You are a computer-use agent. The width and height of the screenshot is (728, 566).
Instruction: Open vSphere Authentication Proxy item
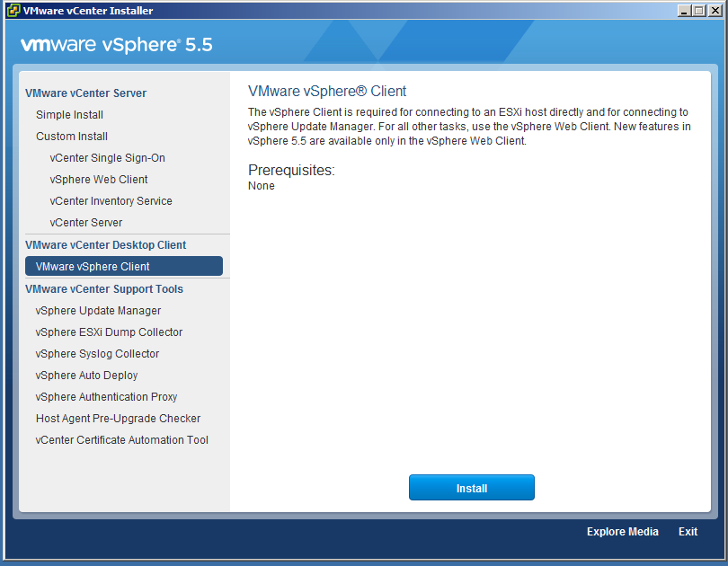(106, 397)
